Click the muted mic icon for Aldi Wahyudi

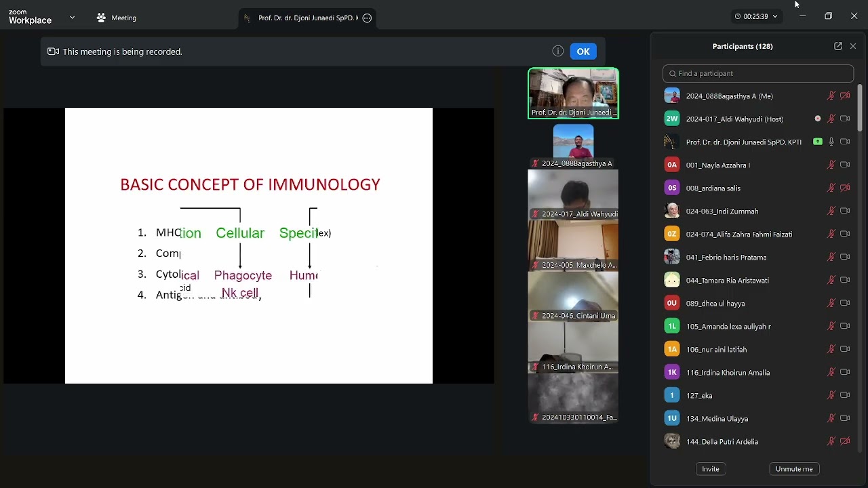[831, 119]
